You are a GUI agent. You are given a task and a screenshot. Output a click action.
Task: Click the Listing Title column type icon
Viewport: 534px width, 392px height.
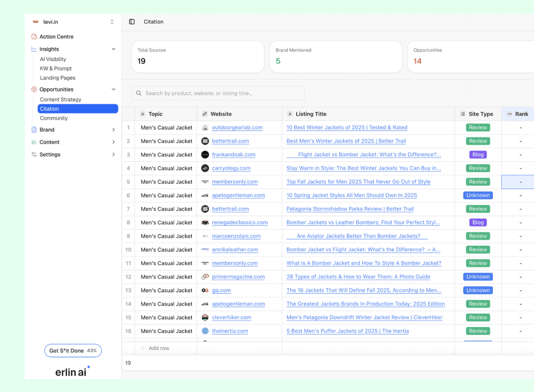point(290,114)
